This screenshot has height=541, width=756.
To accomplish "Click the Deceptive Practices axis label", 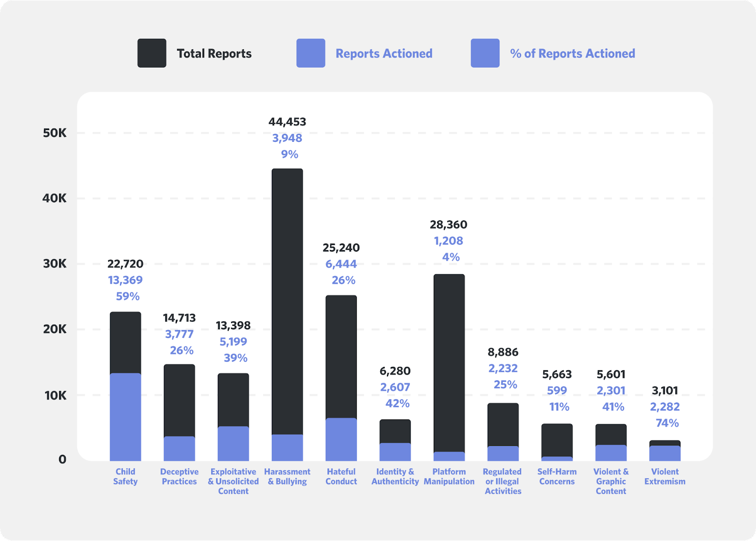I will [179, 476].
